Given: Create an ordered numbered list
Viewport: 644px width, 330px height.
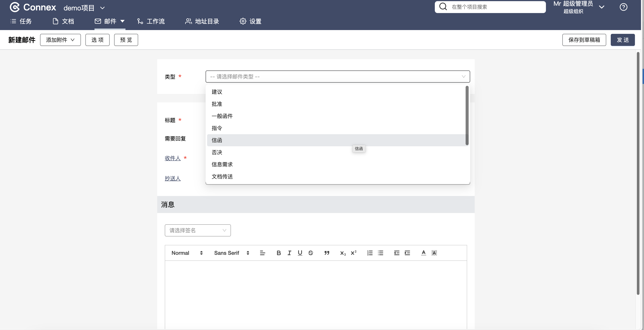Looking at the screenshot, I should (370, 253).
